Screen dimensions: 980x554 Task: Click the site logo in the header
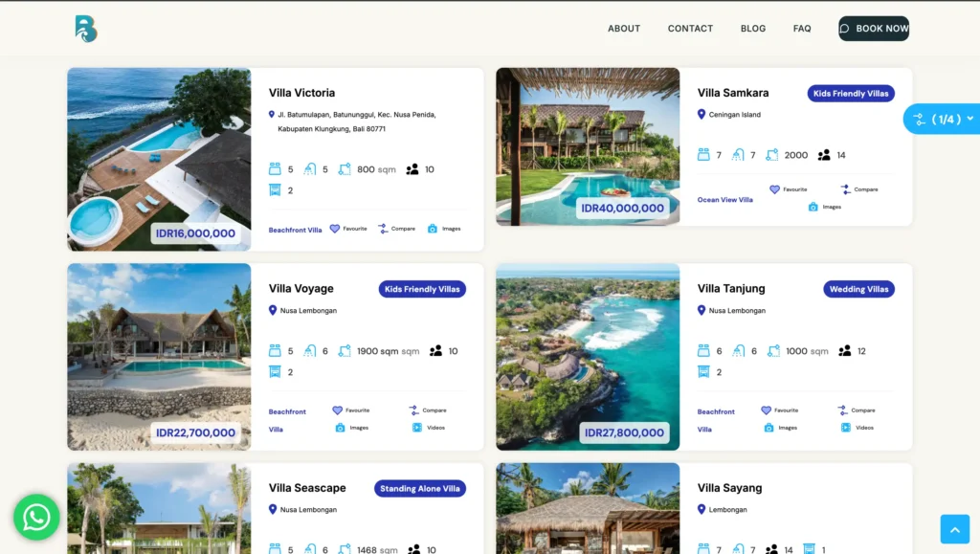pos(85,29)
